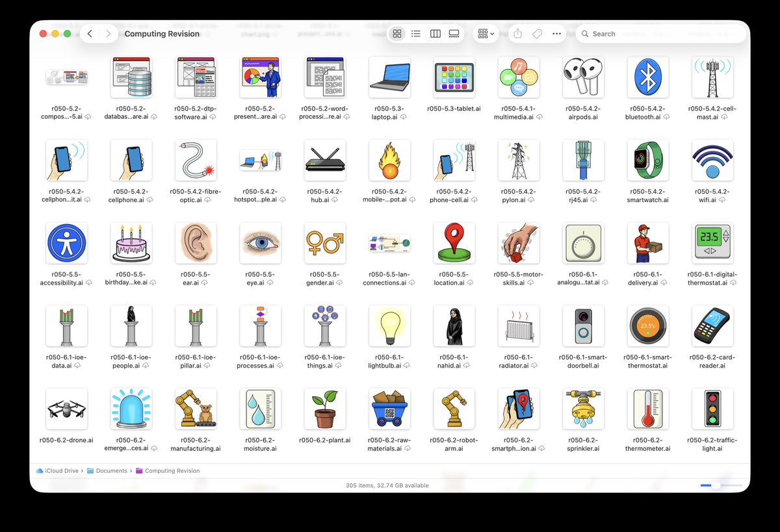Select the r050-5.3-laptop.ai file icon

pos(390,77)
